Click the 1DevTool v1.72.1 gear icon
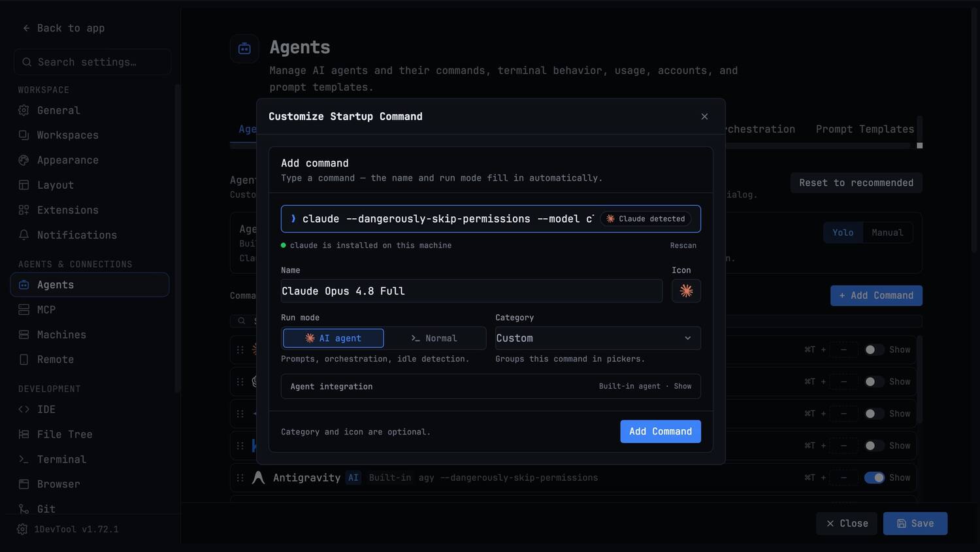The height and width of the screenshot is (552, 980). coord(22,529)
